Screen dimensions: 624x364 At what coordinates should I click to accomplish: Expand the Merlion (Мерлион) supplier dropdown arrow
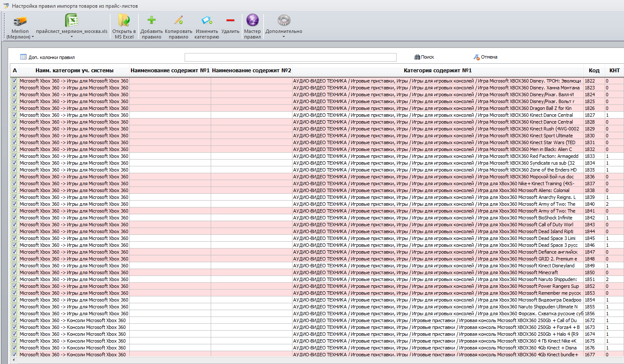(x=33, y=37)
